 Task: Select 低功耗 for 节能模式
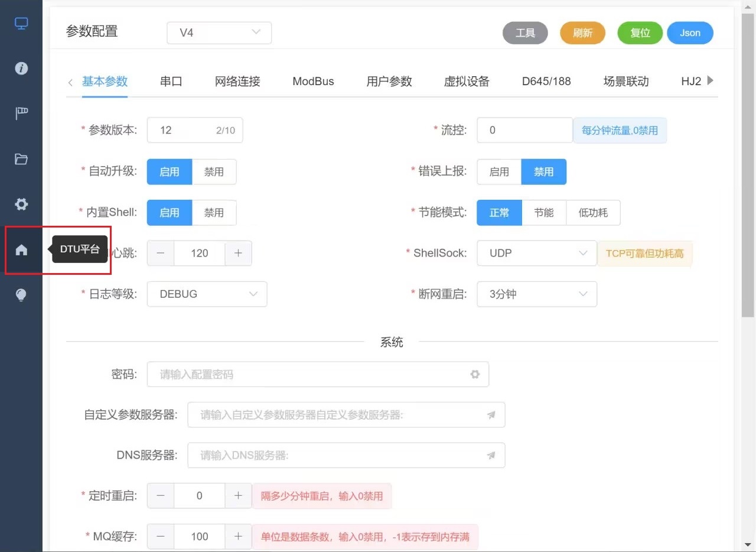click(x=593, y=213)
